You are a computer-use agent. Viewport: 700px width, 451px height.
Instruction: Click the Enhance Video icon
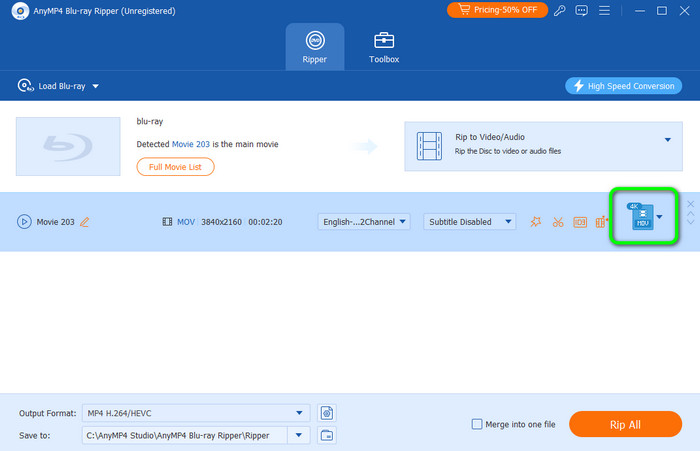(601, 221)
